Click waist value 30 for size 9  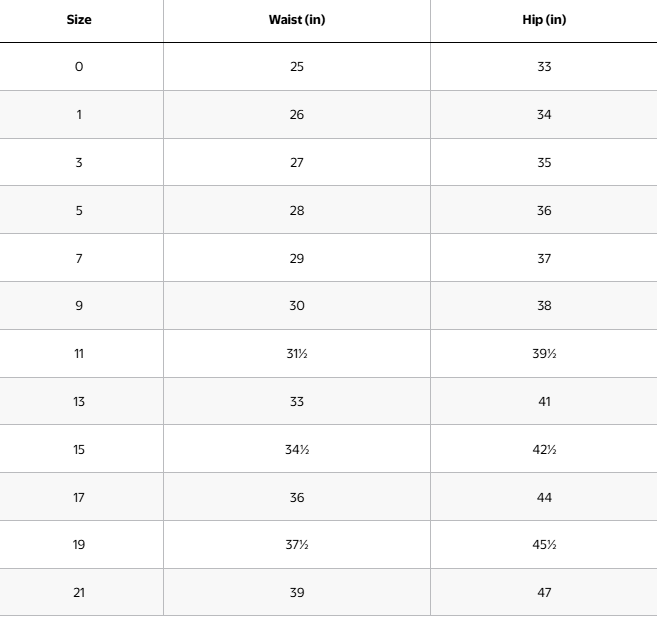click(297, 306)
